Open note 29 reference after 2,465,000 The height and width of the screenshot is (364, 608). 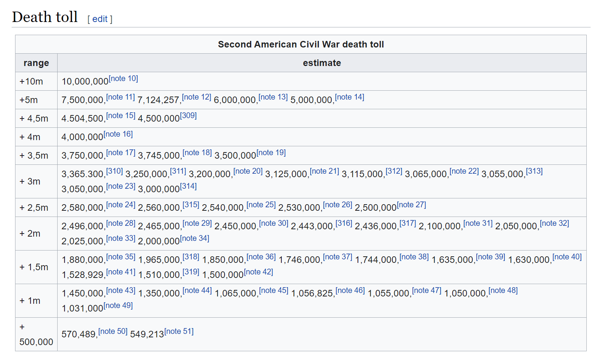(x=197, y=223)
